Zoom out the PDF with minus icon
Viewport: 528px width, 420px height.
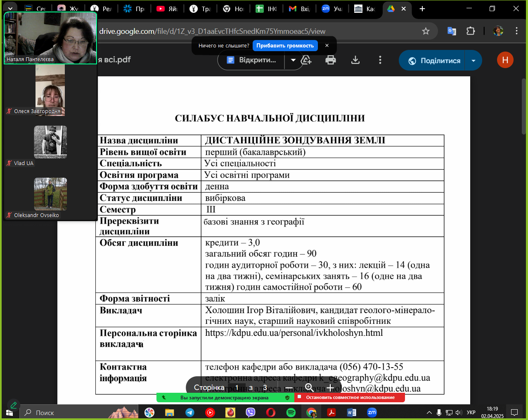pyautogui.click(x=289, y=388)
